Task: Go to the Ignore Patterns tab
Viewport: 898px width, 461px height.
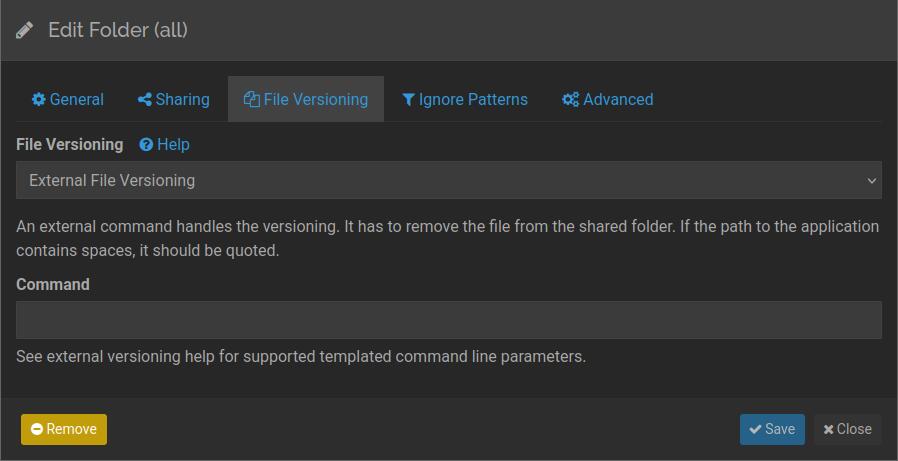Action: 465,100
